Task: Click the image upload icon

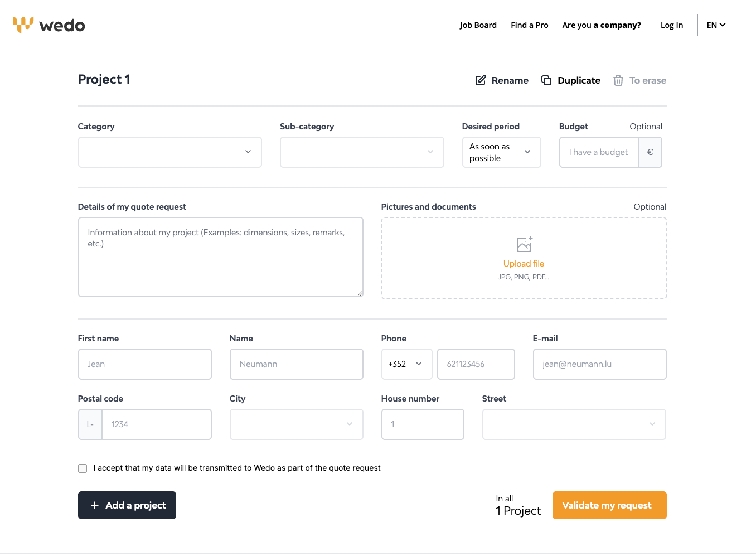Action: pyautogui.click(x=524, y=244)
